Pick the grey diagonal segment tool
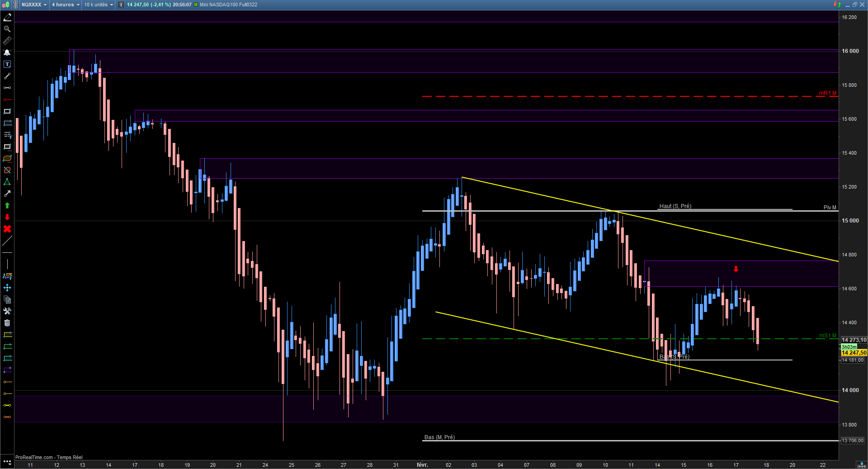This screenshot has height=469, width=868. 7,76
